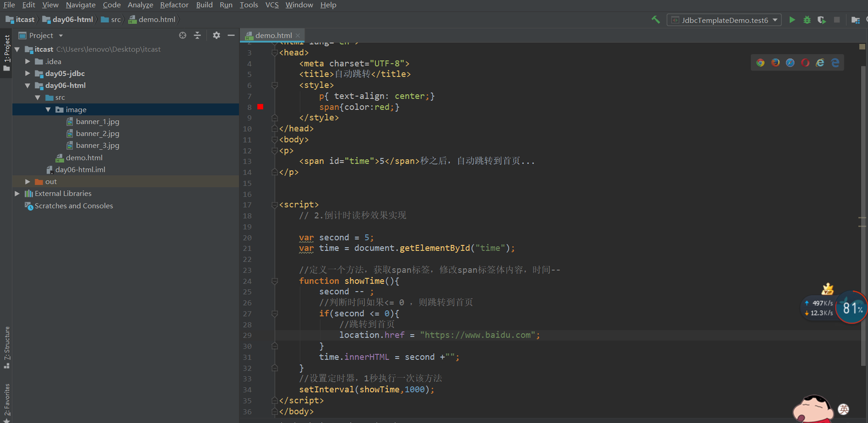
Task: Start debugging with the bug icon
Action: [x=807, y=20]
